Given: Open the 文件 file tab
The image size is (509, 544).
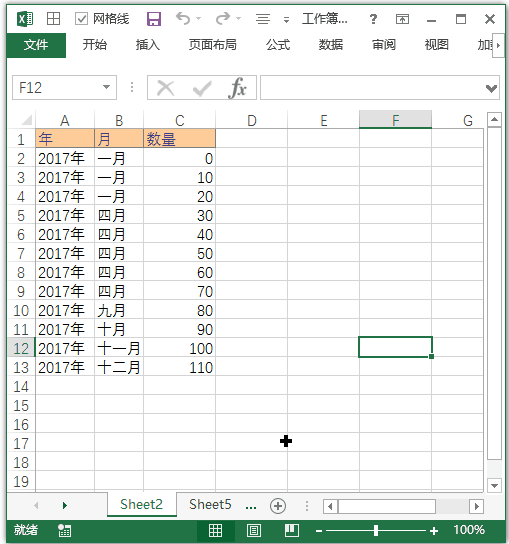Looking at the screenshot, I should click(x=36, y=45).
